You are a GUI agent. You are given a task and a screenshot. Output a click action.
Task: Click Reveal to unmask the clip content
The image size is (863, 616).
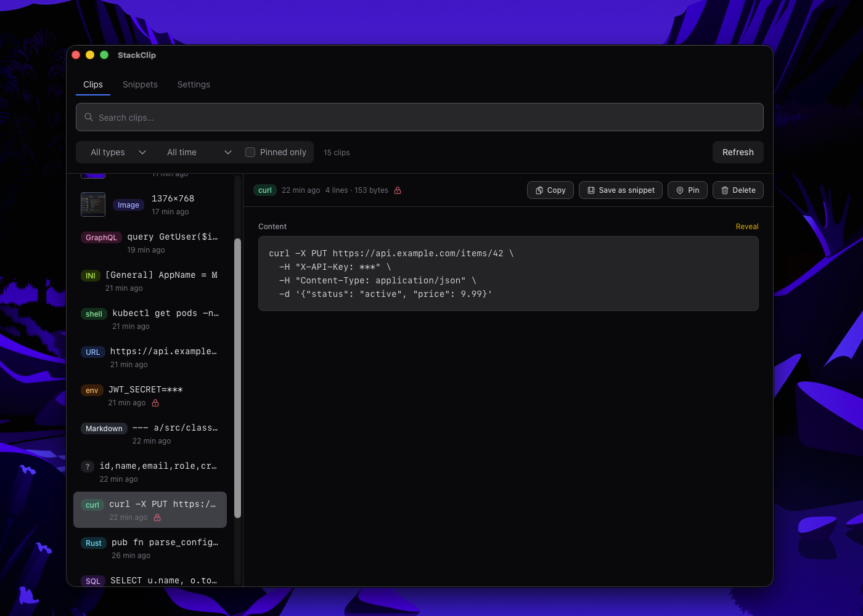click(746, 226)
